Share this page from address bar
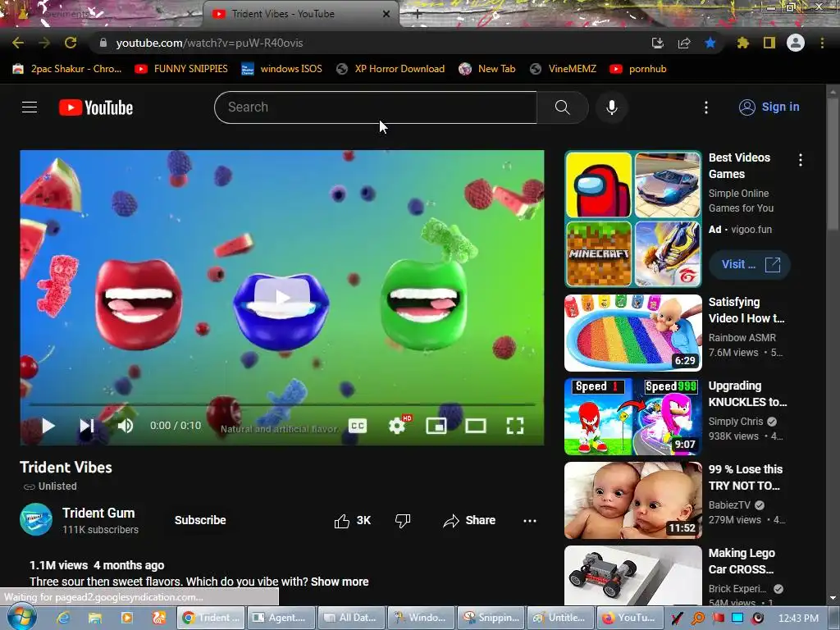The image size is (840, 630). [683, 43]
